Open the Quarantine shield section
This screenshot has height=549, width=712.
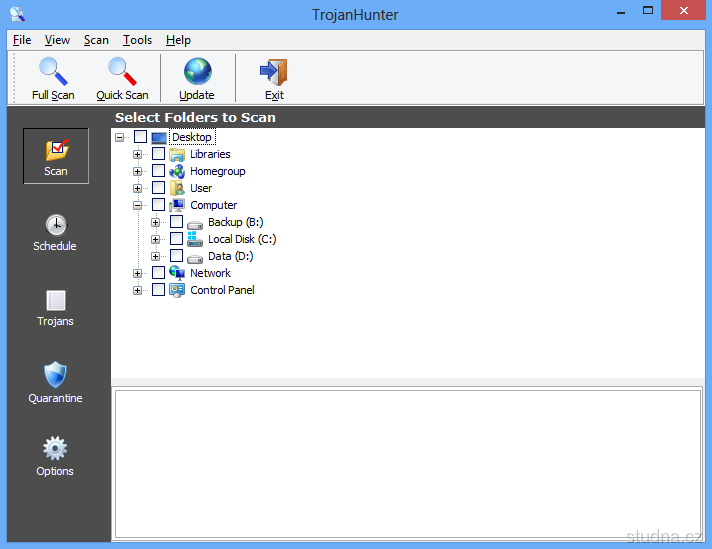click(x=55, y=383)
